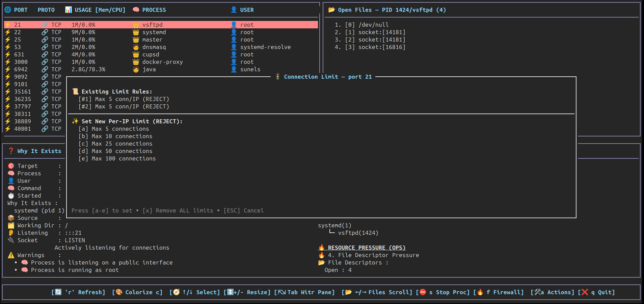Click the lightning bolt icon for port 6942
Image resolution: width=644 pixels, height=304 pixels.
8,69
